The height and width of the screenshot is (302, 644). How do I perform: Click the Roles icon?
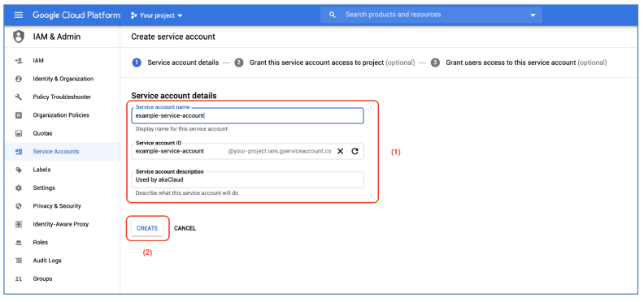click(x=19, y=243)
